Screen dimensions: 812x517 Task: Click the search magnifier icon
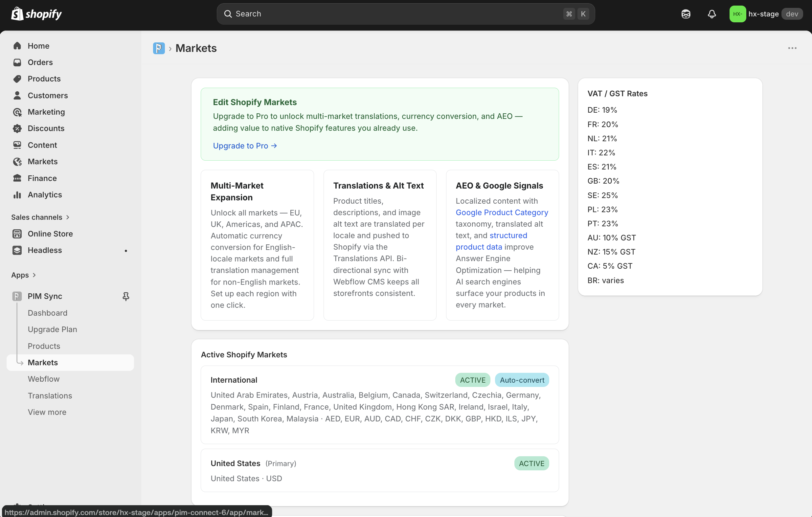[228, 14]
